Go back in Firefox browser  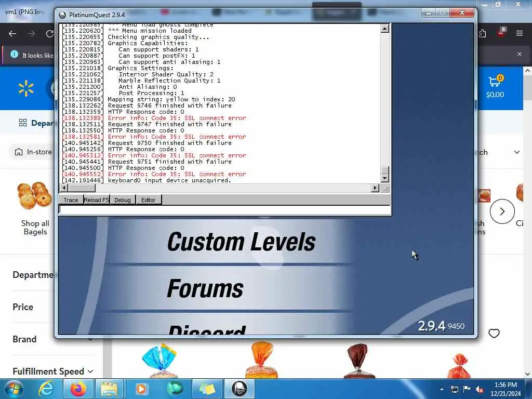pyautogui.click(x=12, y=34)
